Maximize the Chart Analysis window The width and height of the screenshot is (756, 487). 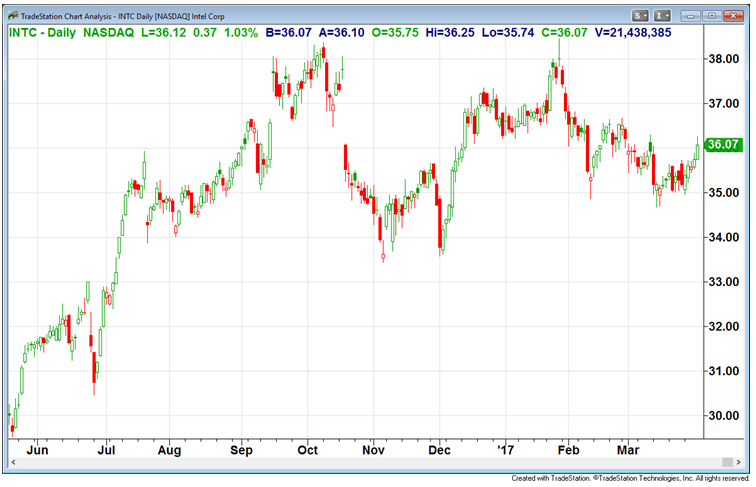coord(712,16)
